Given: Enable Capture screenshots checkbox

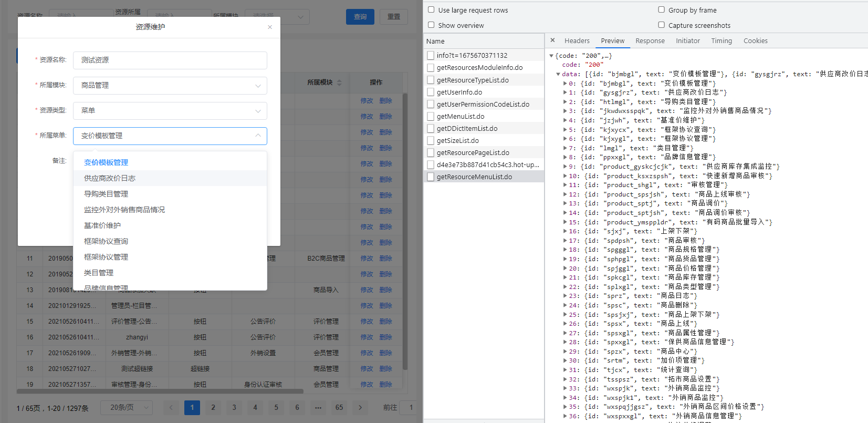Looking at the screenshot, I should coord(661,25).
